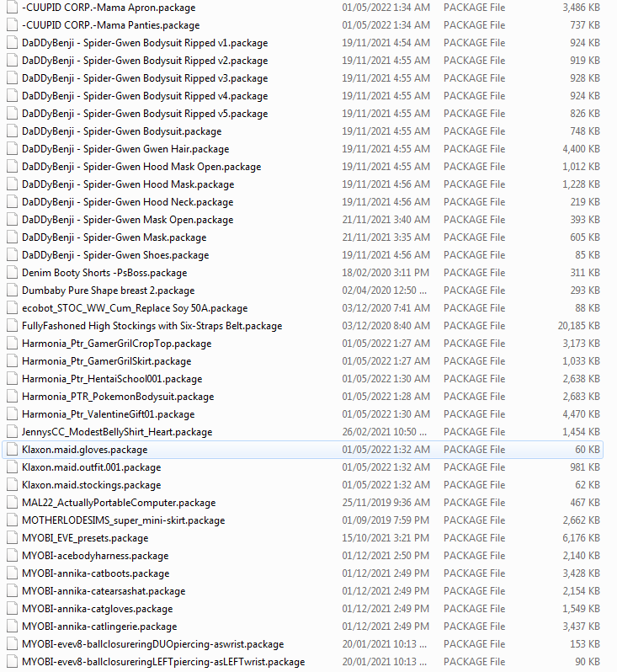Select file name Klaxon.maid.outfit.001.package
617x672 pixels.
pyautogui.click(x=91, y=467)
